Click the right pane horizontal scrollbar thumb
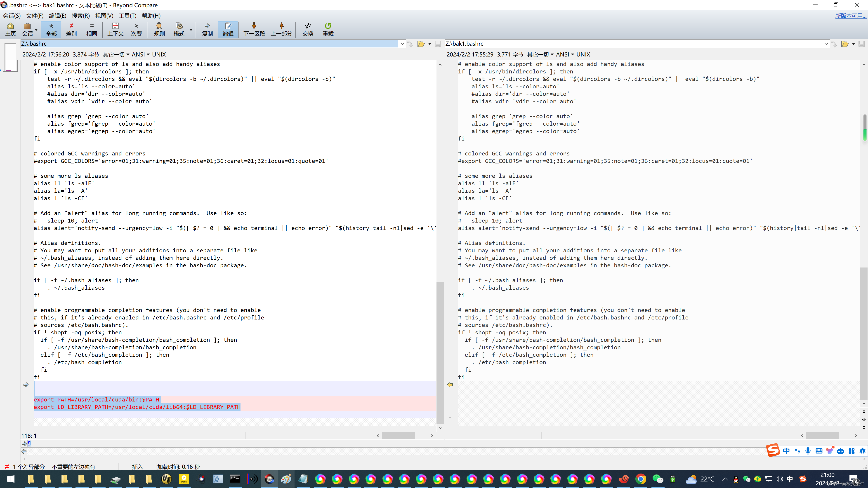The image size is (868, 488). point(822,435)
